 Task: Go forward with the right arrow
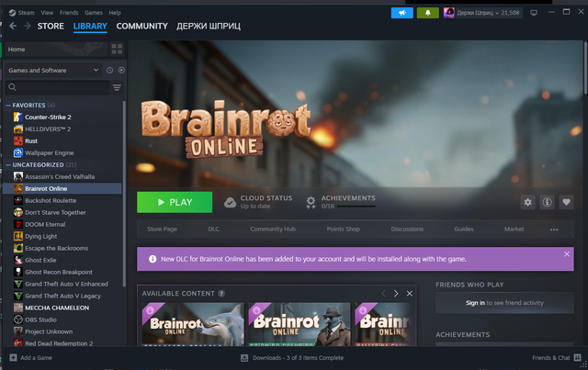point(27,26)
